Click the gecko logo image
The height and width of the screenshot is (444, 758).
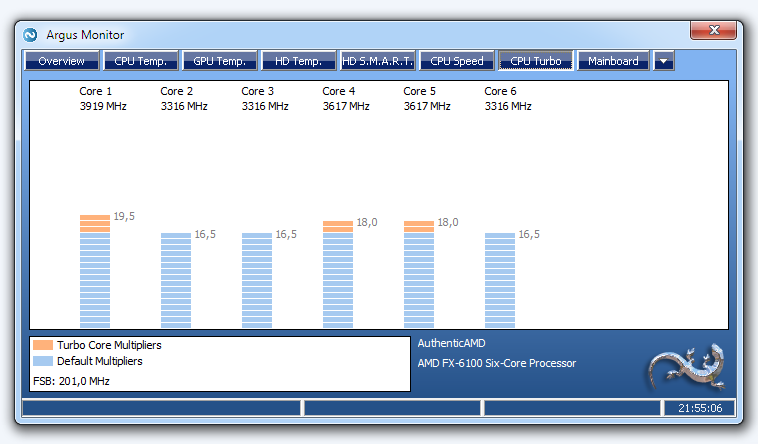coord(687,368)
